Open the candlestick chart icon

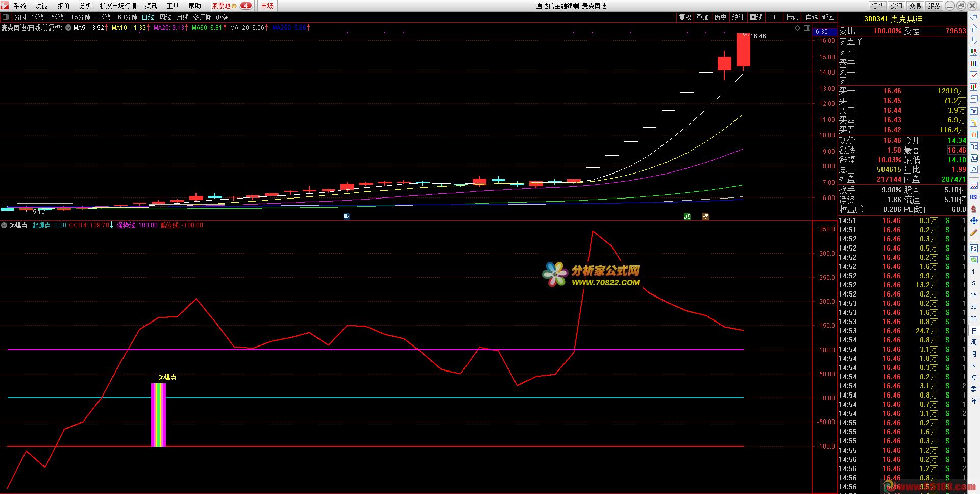pos(973,87)
